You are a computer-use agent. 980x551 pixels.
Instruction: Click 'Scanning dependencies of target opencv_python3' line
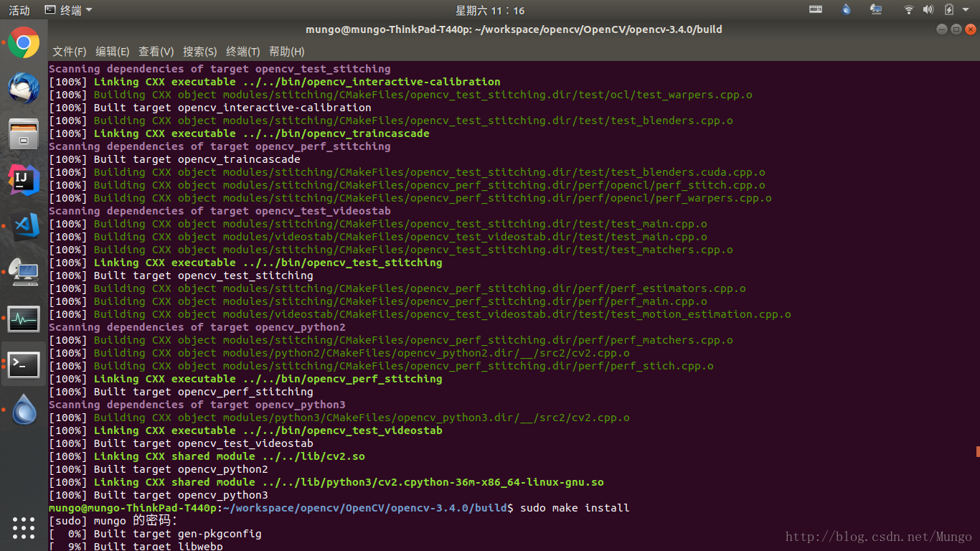pyautogui.click(x=197, y=405)
